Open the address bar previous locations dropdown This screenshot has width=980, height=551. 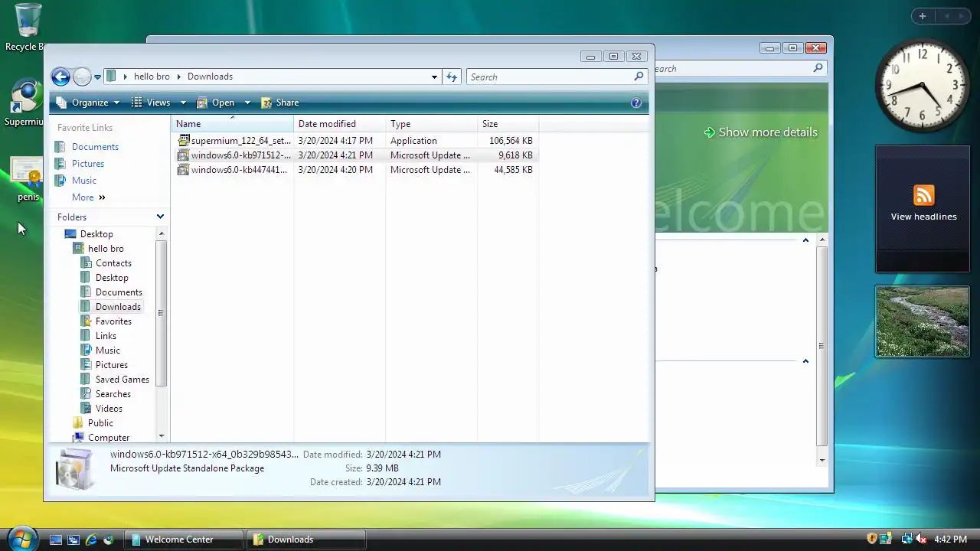pos(434,77)
